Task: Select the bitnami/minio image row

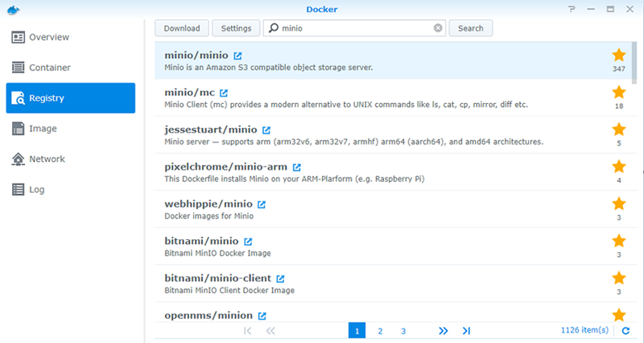Action: click(392, 246)
